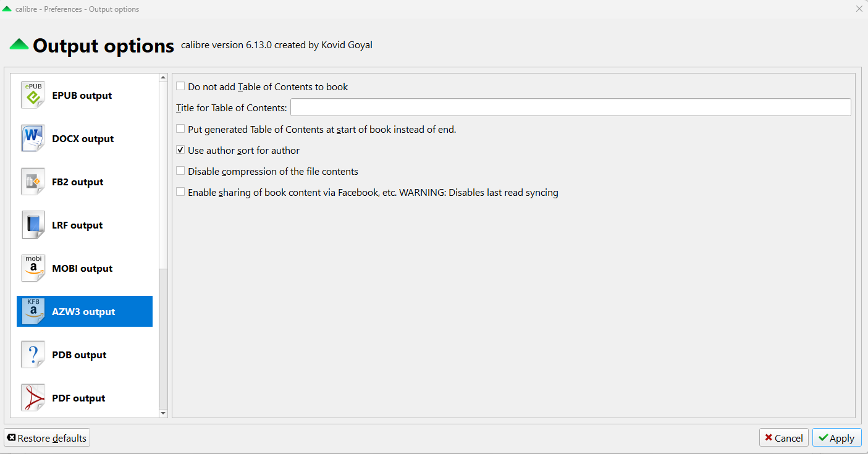Uncheck 'Use author sort for author'
Image resolution: width=868 pixels, height=454 pixels.
(180, 150)
